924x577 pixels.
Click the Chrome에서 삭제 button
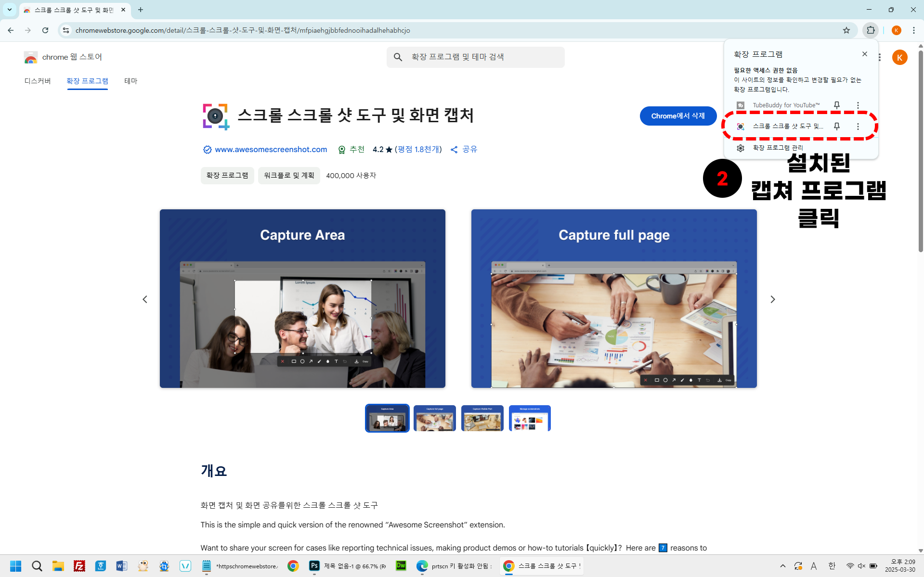click(x=678, y=116)
